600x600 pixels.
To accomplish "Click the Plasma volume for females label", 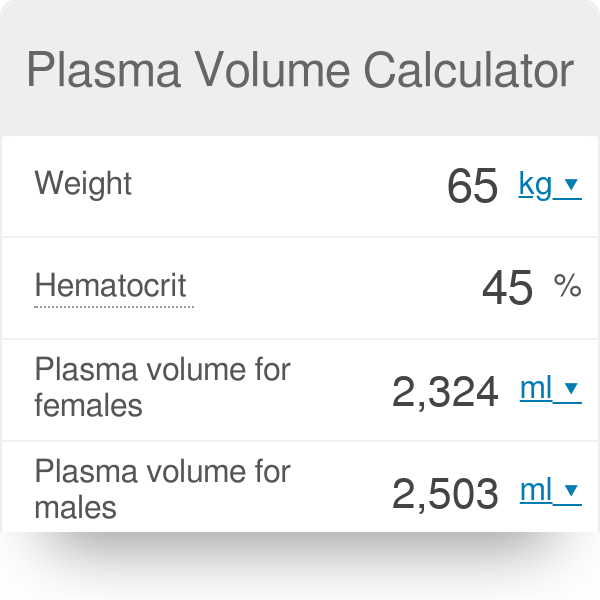I will (162, 388).
